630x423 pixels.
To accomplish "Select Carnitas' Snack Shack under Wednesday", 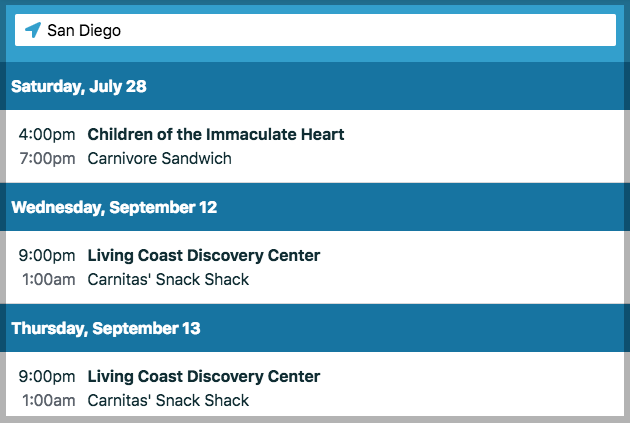I will pos(169,279).
